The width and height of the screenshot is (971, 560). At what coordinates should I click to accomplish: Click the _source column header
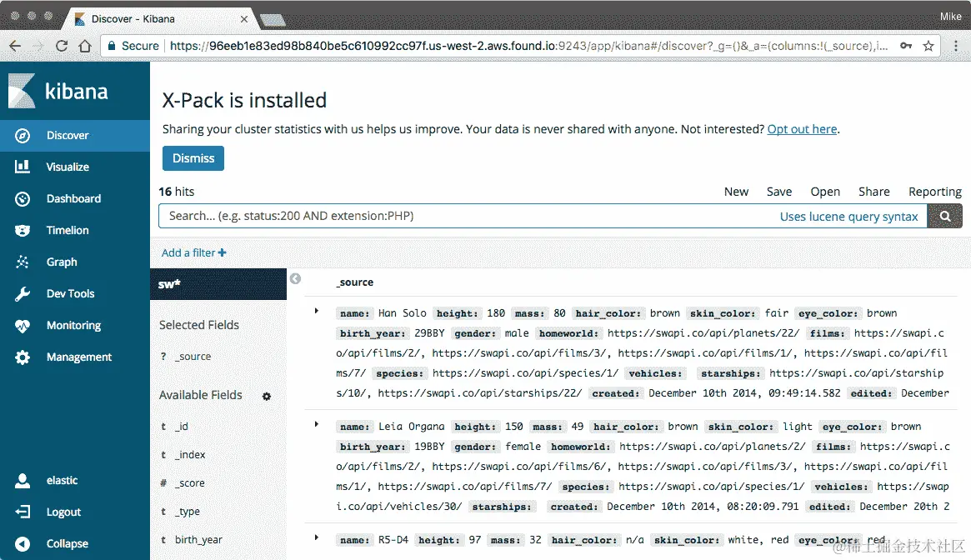[x=355, y=282]
